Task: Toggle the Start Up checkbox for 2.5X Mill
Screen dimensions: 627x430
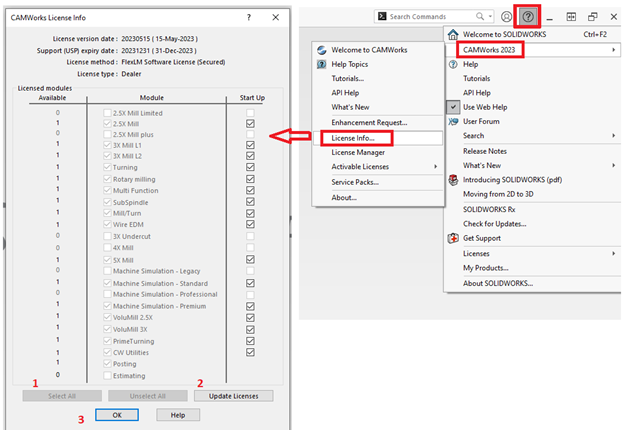Action: coord(250,124)
